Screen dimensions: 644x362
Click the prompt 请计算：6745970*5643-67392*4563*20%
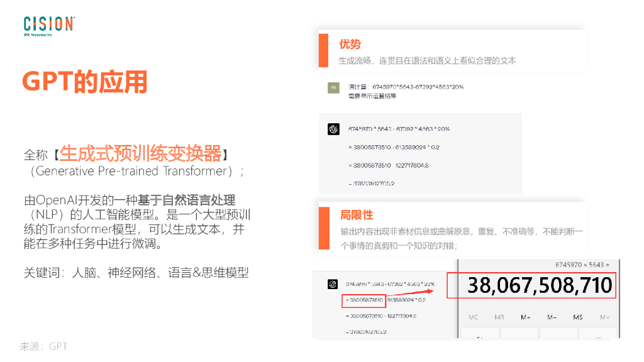click(406, 87)
